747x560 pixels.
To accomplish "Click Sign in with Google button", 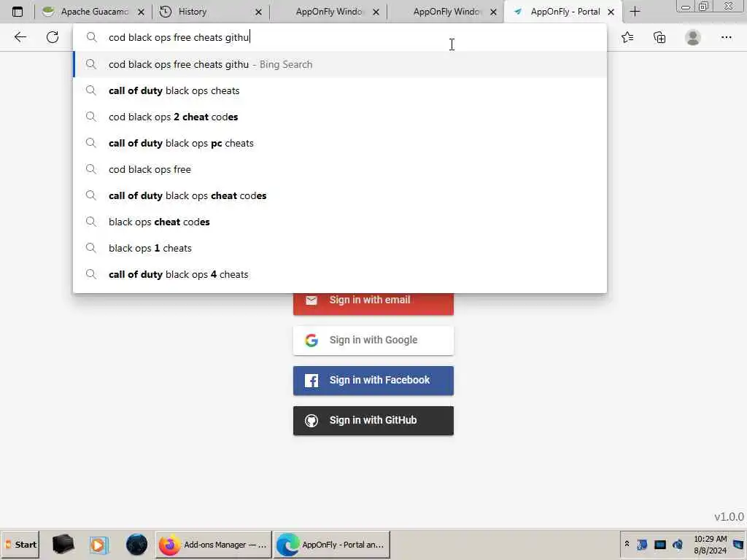I will pyautogui.click(x=373, y=340).
